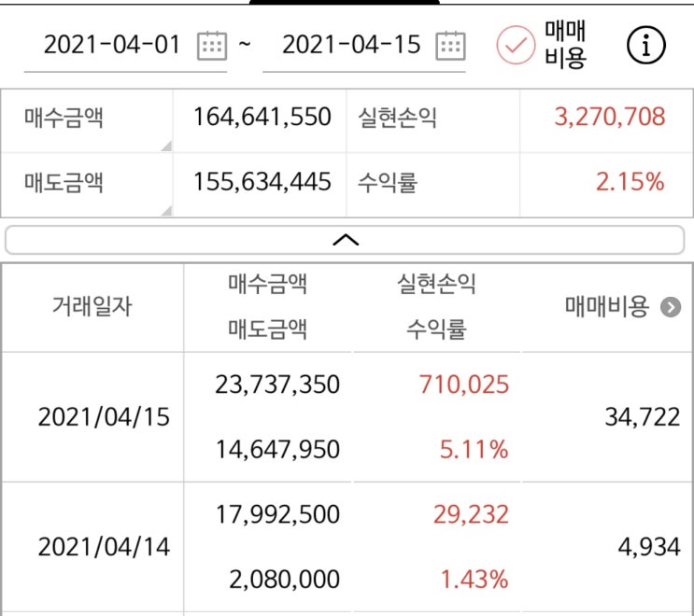The height and width of the screenshot is (616, 694).
Task: Click 23,737,350 buy amount on 04/15
Action: coord(277,385)
